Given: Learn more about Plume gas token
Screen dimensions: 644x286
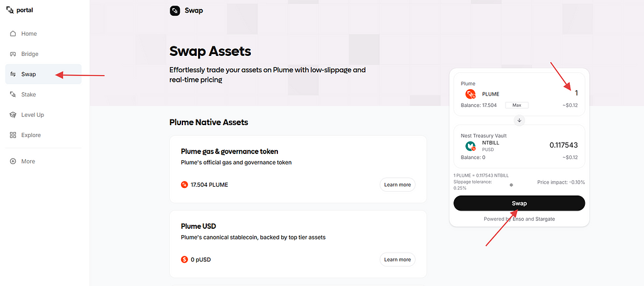Looking at the screenshot, I should coord(397,185).
